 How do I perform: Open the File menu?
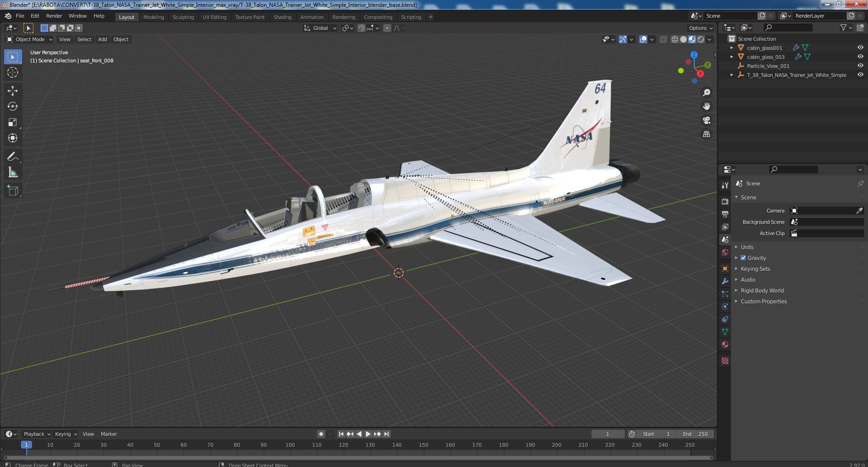[20, 16]
